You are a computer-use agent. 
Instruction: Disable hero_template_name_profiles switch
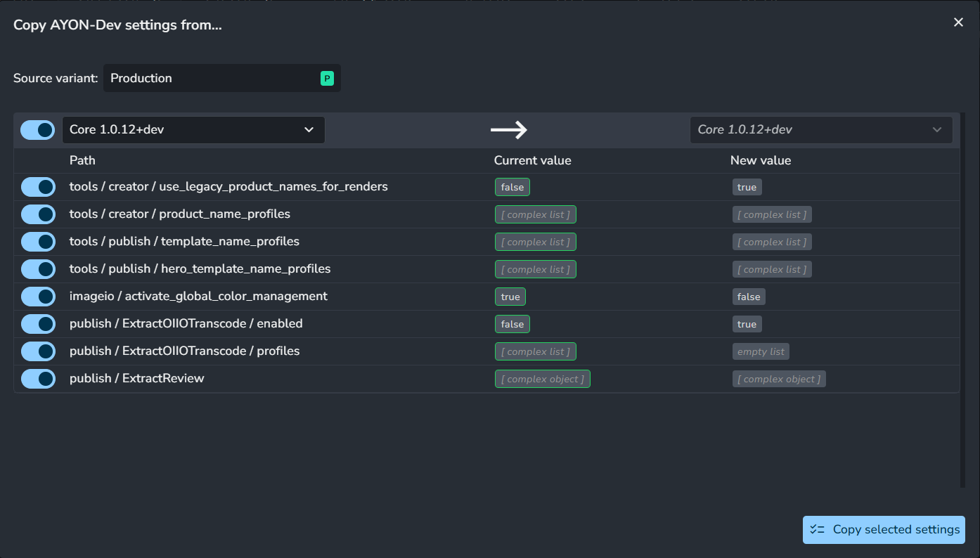point(38,269)
